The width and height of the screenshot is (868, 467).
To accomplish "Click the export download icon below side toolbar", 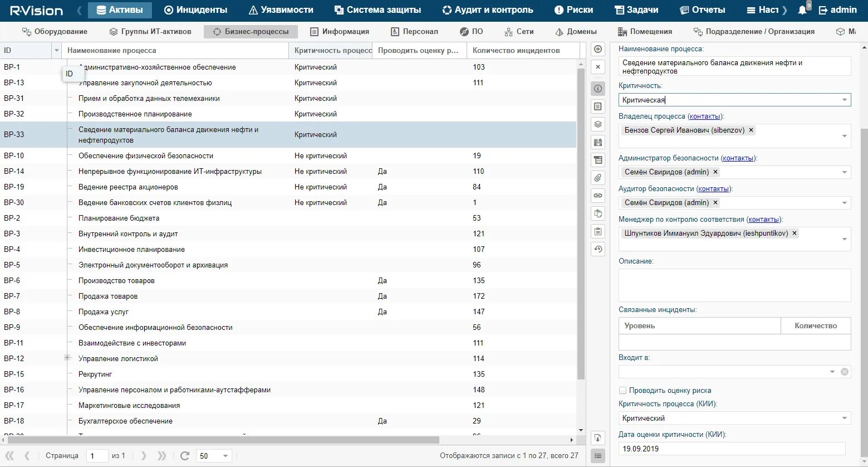I will pos(597,438).
